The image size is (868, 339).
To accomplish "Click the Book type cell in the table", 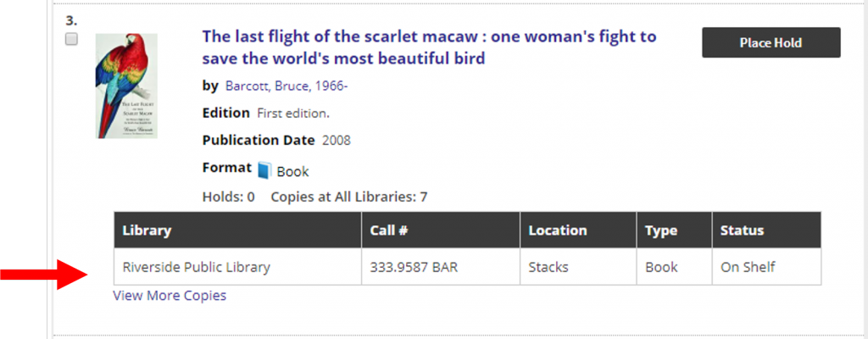I will pyautogui.click(x=674, y=267).
